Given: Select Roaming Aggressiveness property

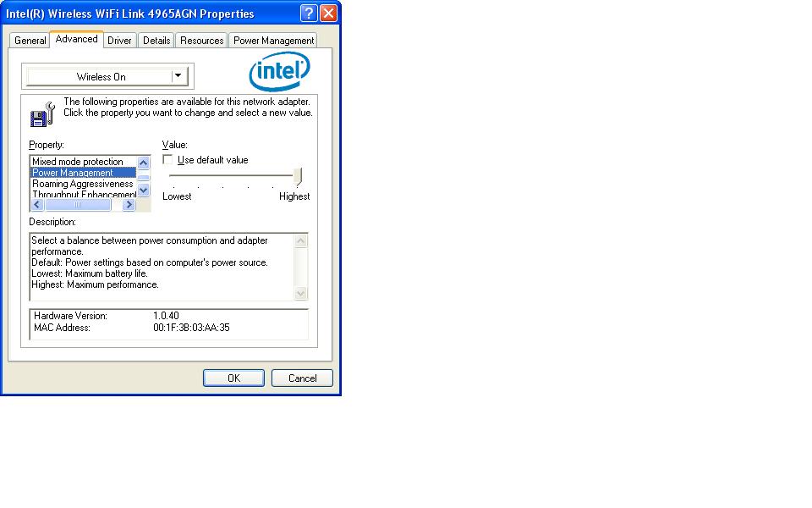Looking at the screenshot, I should pos(83,184).
